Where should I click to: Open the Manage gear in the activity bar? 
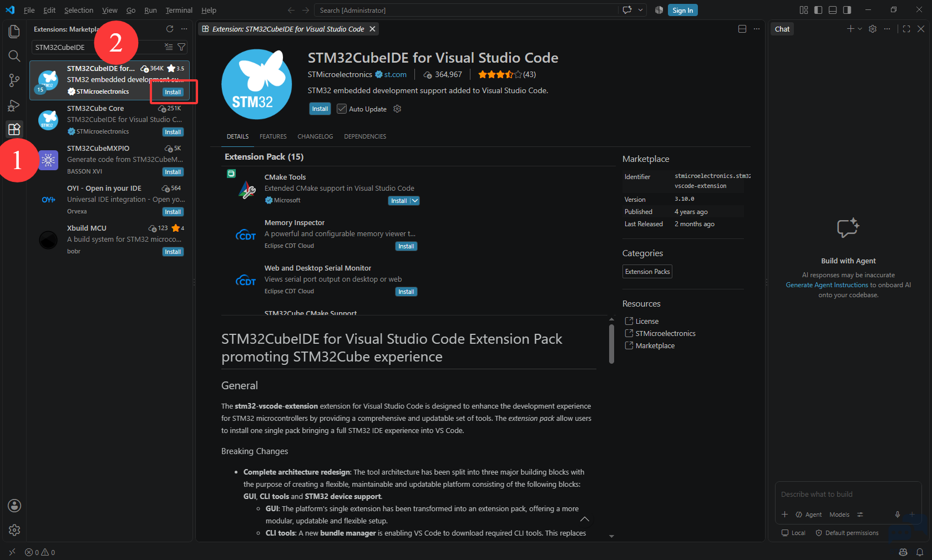coord(14,530)
